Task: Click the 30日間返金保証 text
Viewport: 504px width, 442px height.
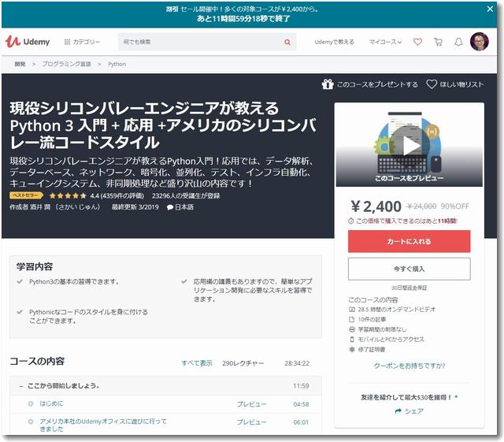Action: click(409, 288)
